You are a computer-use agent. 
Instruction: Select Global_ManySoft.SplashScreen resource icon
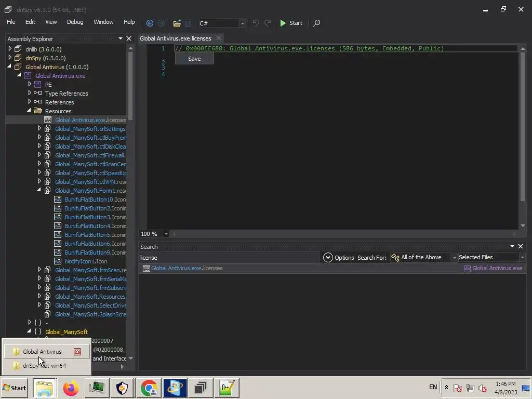47,314
